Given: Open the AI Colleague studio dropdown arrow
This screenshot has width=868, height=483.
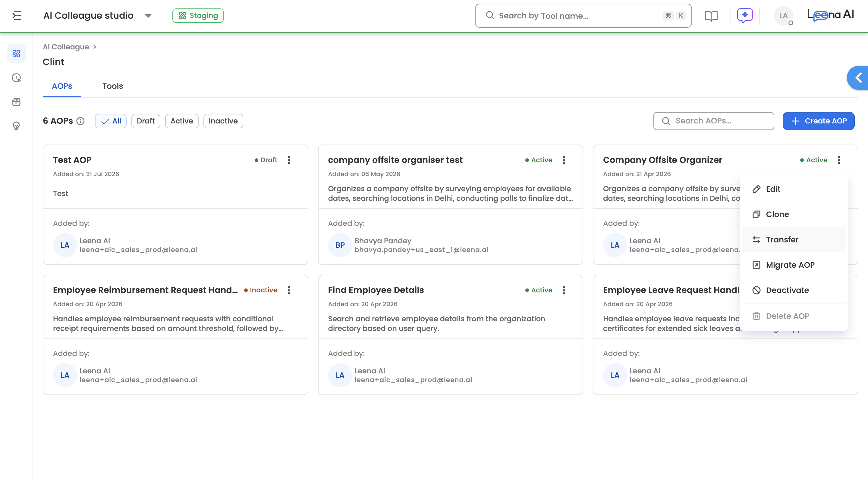Looking at the screenshot, I should click(x=148, y=16).
